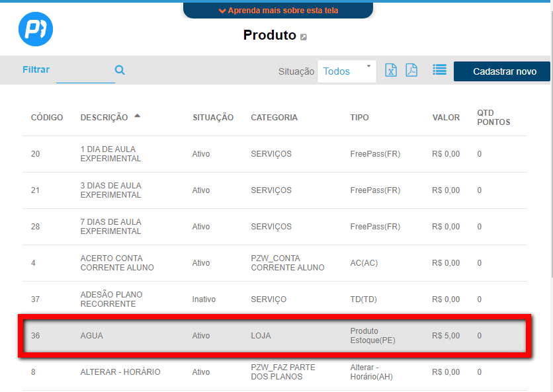Screen dimensions: 553x392
Task: Click the search magnifier icon
Action: click(x=120, y=70)
